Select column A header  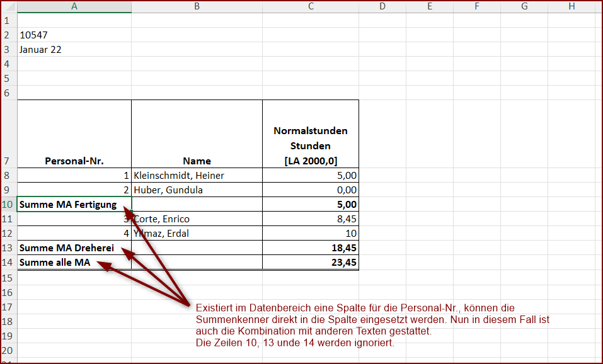tap(74, 6)
